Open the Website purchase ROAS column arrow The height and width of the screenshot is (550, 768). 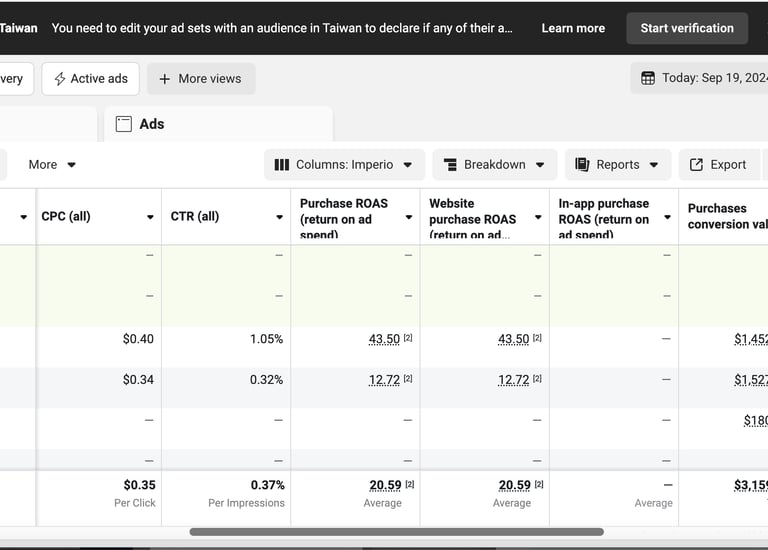coord(538,217)
